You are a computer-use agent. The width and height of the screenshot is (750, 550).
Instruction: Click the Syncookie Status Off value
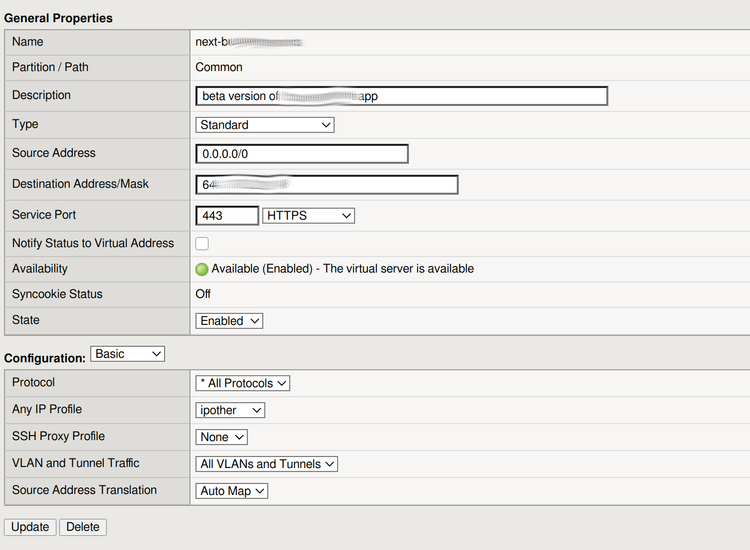pyautogui.click(x=205, y=295)
